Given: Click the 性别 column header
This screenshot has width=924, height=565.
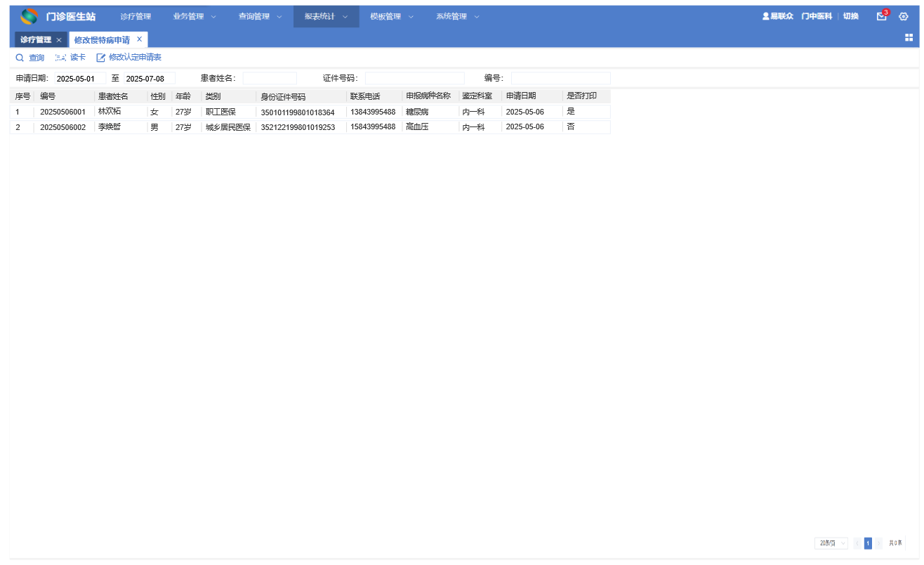Looking at the screenshot, I should [x=158, y=96].
